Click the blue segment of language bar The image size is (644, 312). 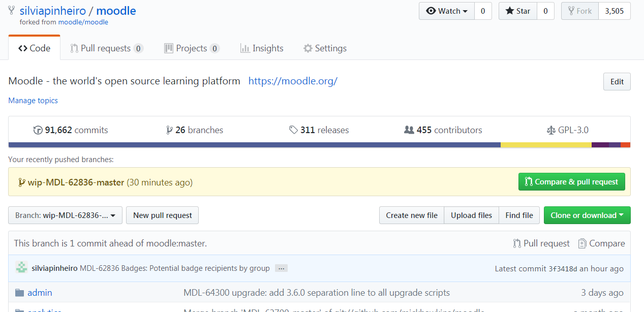tap(255, 145)
